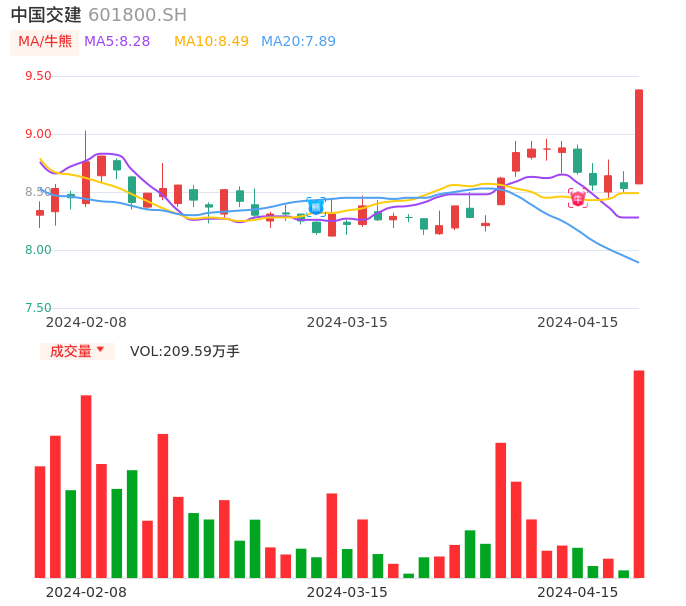Click the 2024-02-08 date under price chart
686x606 pixels.
pyautogui.click(x=86, y=322)
